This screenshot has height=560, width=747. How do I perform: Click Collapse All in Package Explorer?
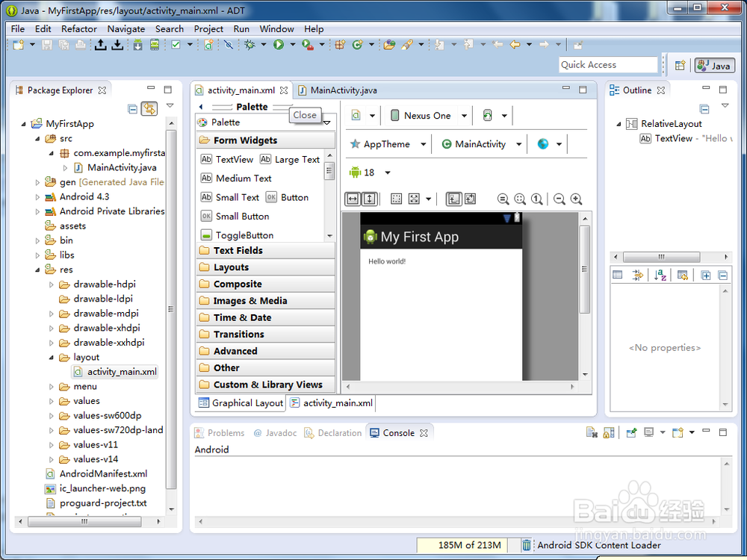[133, 109]
